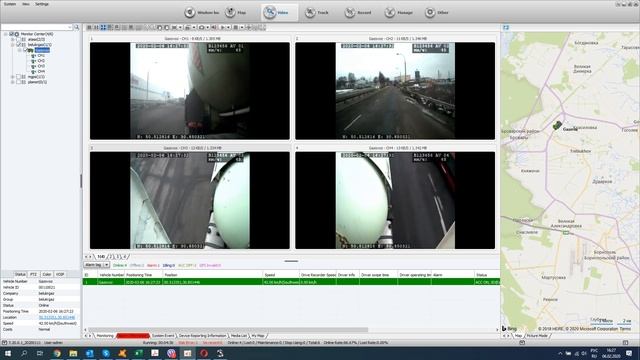Open the Windows Start menu

coord(8,353)
